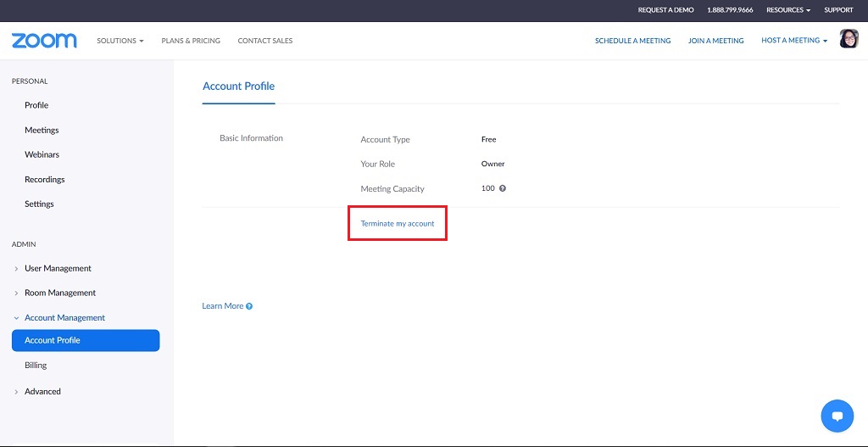
Task: Click the Meeting Capacity help icon
Action: [x=503, y=188]
